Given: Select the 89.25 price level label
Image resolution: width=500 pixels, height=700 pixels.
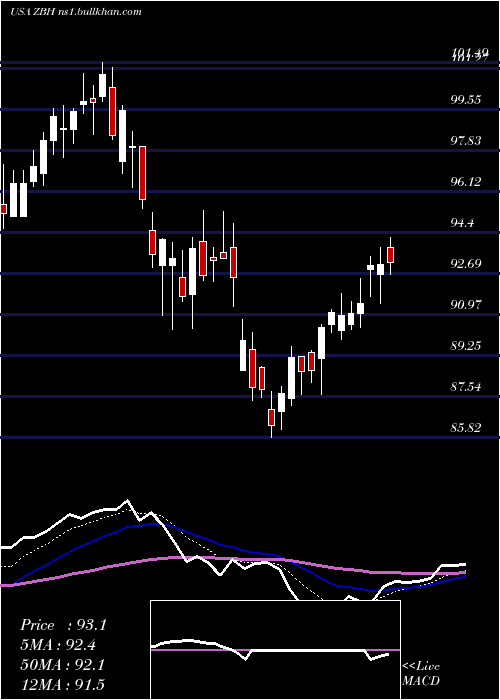Looking at the screenshot, I should pyautogui.click(x=466, y=346).
